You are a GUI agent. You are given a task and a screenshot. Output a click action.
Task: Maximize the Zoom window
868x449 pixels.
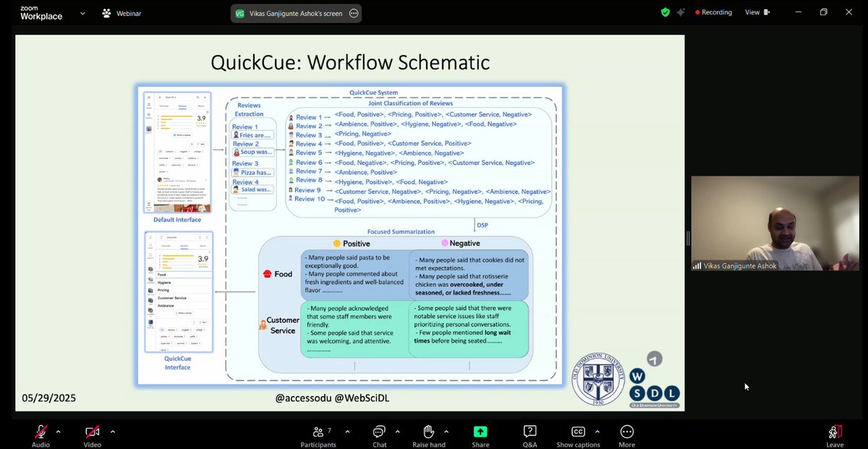[x=823, y=12]
